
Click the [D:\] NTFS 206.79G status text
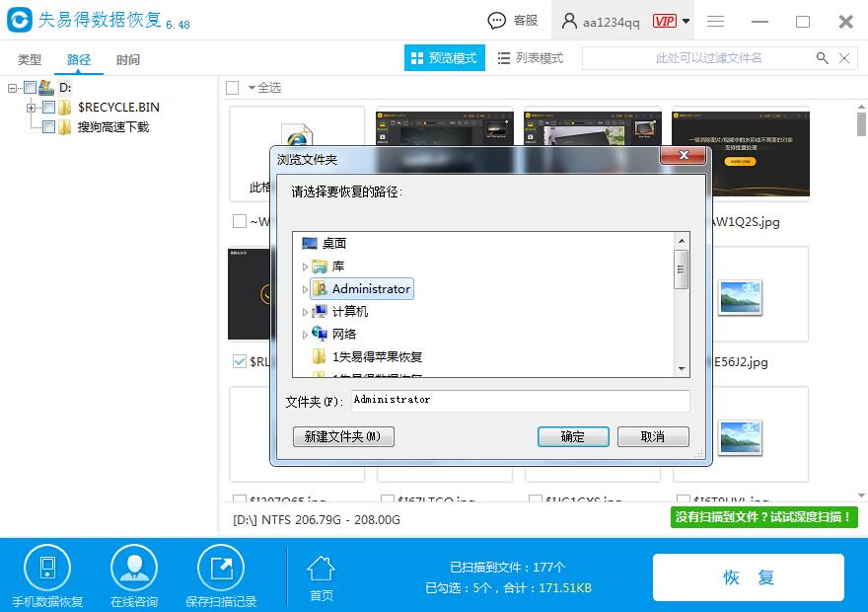click(x=317, y=519)
